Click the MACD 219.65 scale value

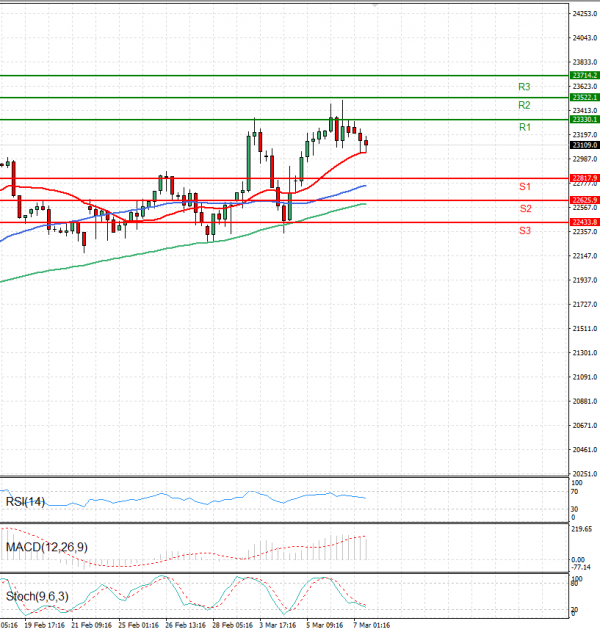coord(582,529)
